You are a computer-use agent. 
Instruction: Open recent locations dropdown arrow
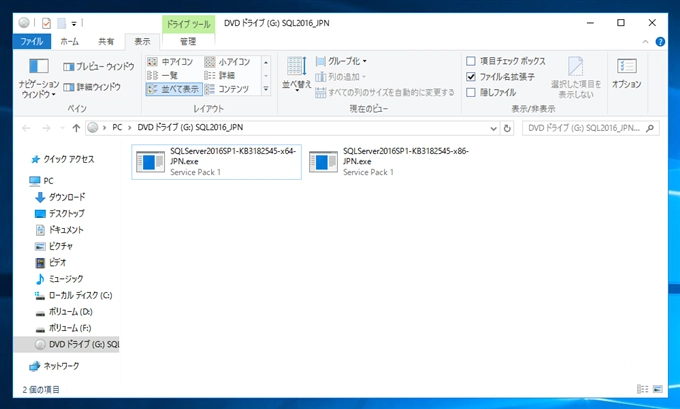tap(62, 128)
